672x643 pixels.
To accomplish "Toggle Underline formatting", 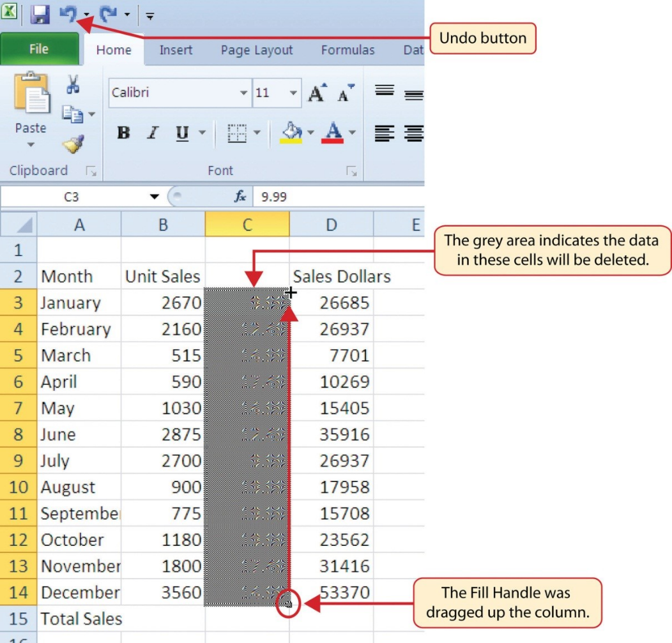I will pyautogui.click(x=181, y=133).
